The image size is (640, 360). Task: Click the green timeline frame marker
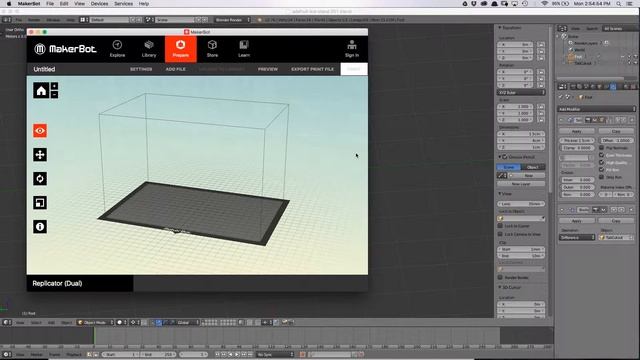point(94,336)
